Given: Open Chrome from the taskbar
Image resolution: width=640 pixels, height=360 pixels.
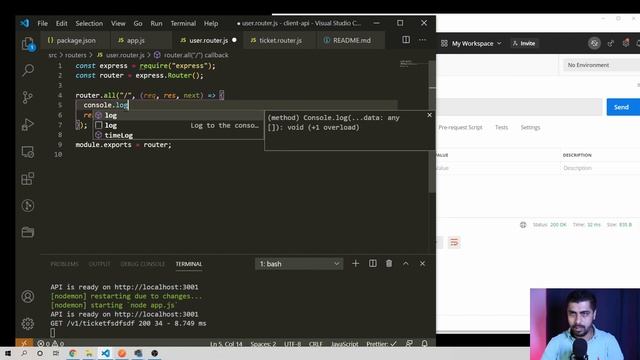Looking at the screenshot, I should 73,353.
